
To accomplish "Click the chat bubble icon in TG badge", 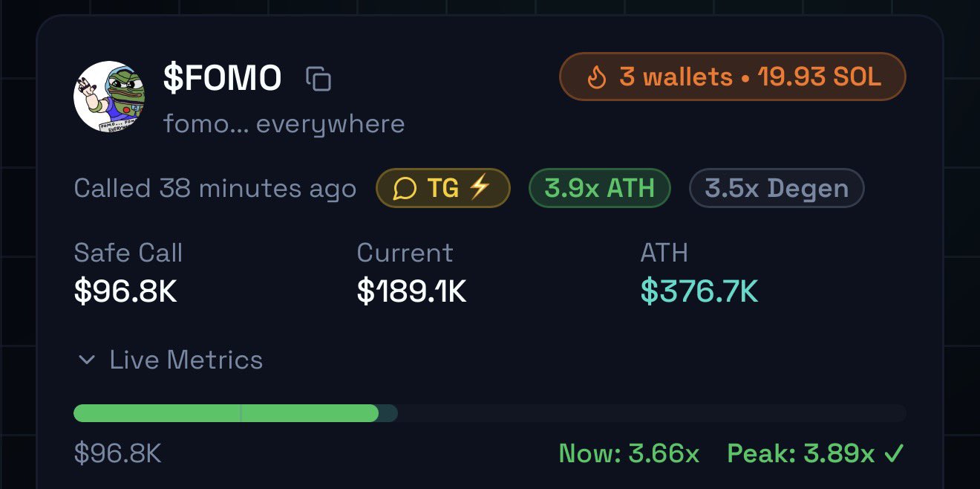I will [x=405, y=188].
